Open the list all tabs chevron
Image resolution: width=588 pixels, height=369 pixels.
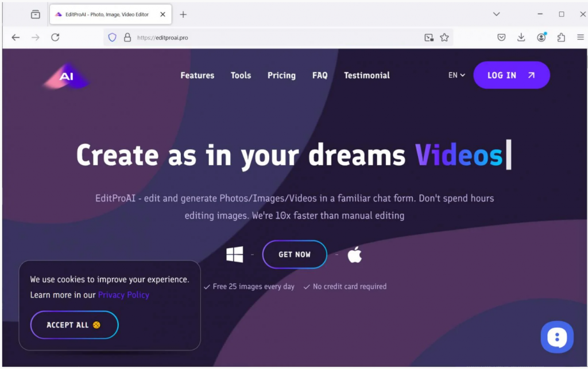[x=496, y=14]
